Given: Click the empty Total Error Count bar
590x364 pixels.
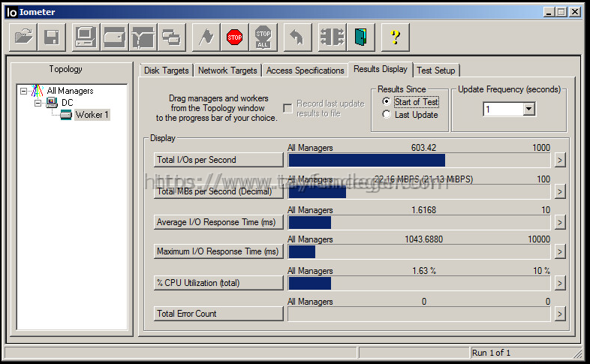Looking at the screenshot, I should [419, 314].
